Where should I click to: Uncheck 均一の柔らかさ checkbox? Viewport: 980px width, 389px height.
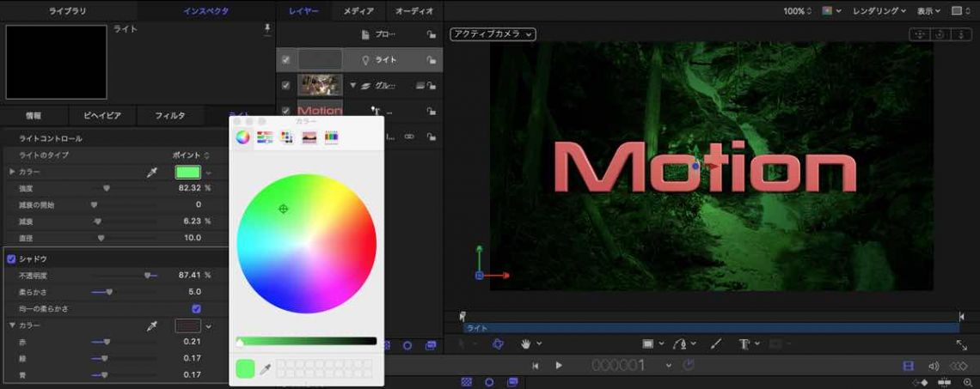click(196, 308)
